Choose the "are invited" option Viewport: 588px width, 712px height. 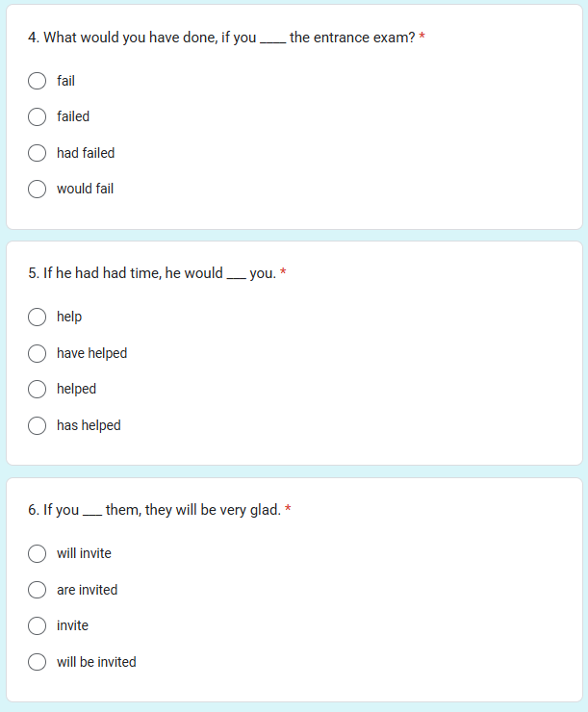[37, 590]
